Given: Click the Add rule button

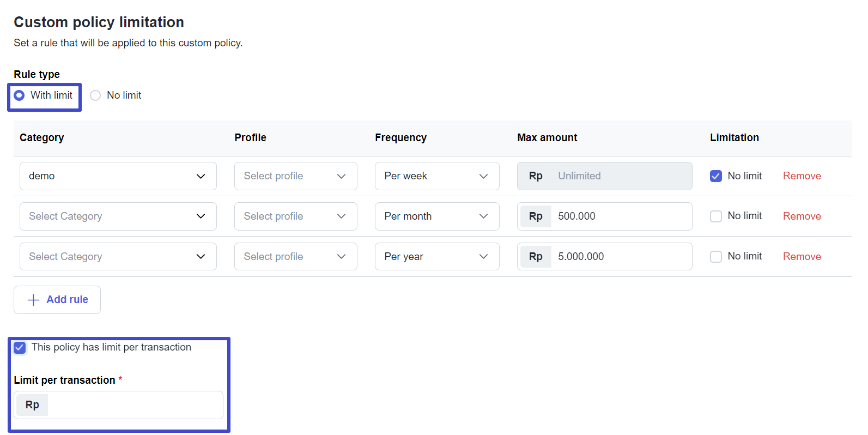Looking at the screenshot, I should [57, 300].
